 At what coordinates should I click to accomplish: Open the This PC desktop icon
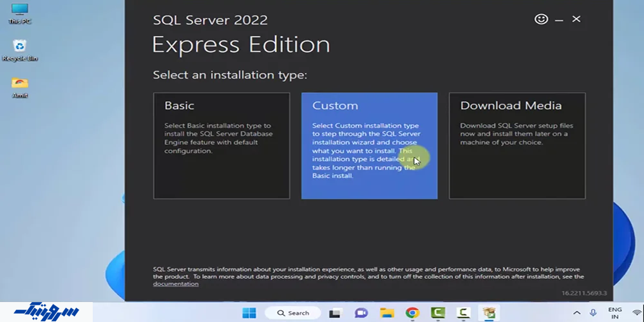click(20, 14)
